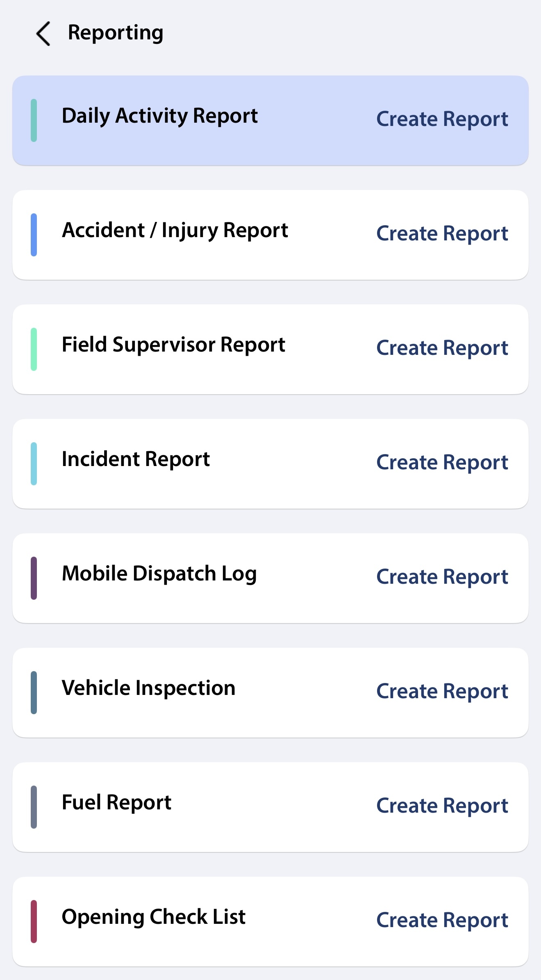This screenshot has height=980, width=541.
Task: Create a Field Supervisor Report
Action: (x=442, y=348)
